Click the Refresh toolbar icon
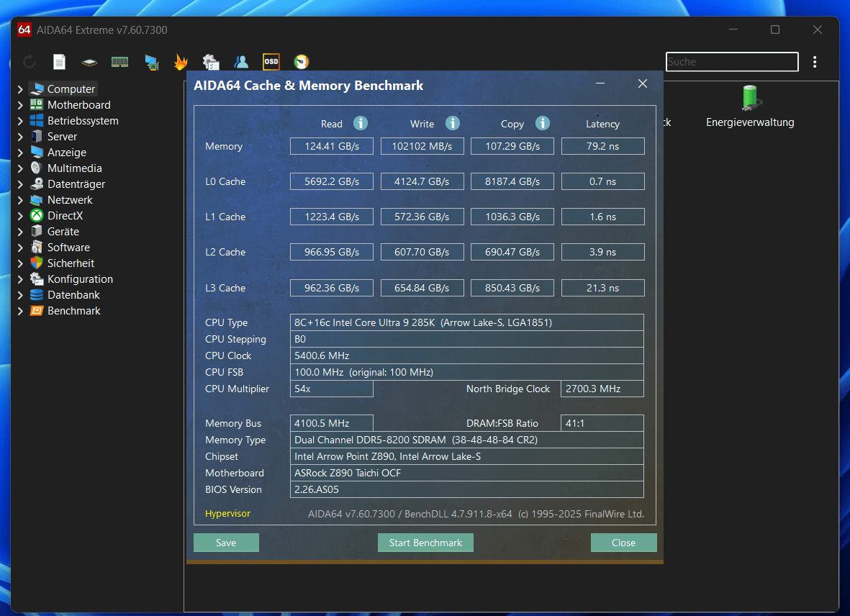 click(x=30, y=62)
